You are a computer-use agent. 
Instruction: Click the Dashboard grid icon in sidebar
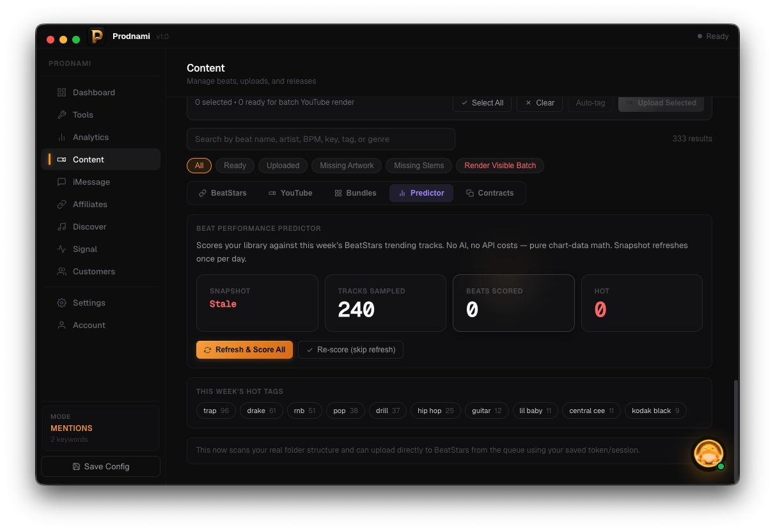click(x=61, y=93)
